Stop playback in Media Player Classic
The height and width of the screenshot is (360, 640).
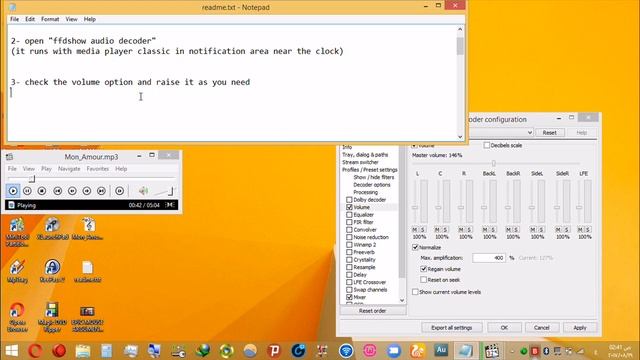pos(42,191)
